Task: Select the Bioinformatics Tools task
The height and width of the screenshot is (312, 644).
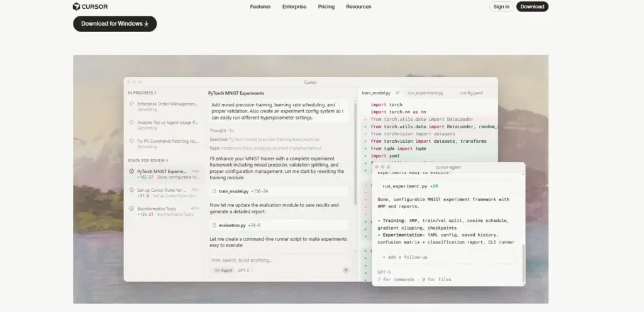Action: [164, 211]
